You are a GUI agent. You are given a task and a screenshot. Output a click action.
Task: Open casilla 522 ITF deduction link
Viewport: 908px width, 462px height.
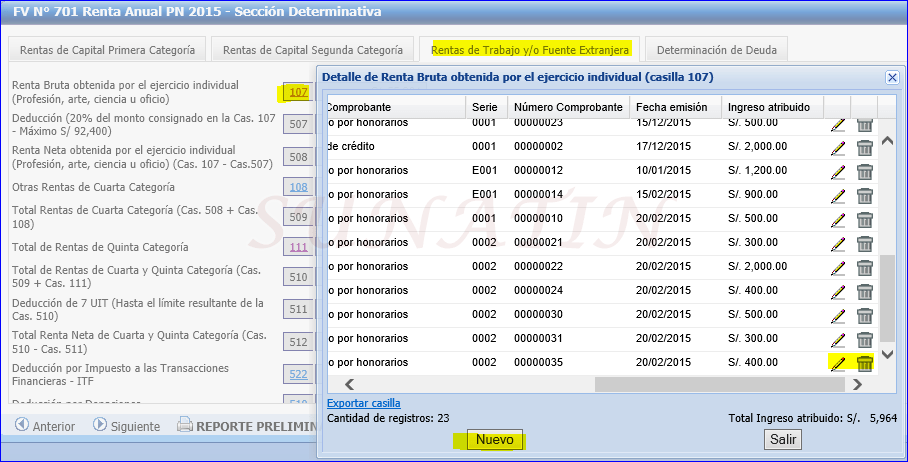298,374
